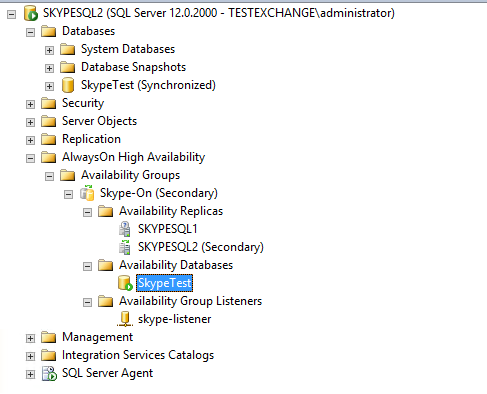Select the highlighted SkypeTest label
This screenshot has width=487, height=394.
pos(165,283)
